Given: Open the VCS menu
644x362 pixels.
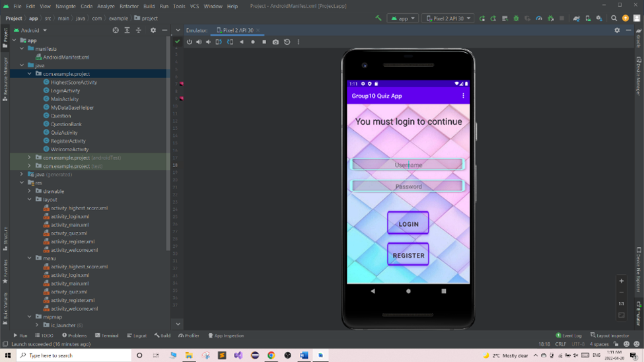Looking at the screenshot, I should [x=194, y=6].
